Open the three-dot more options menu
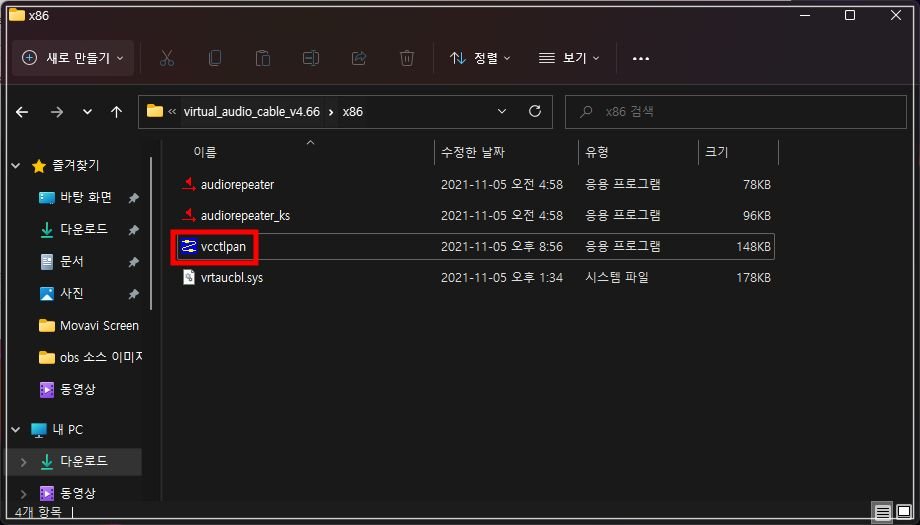Viewport: 920px width, 525px height. point(641,59)
